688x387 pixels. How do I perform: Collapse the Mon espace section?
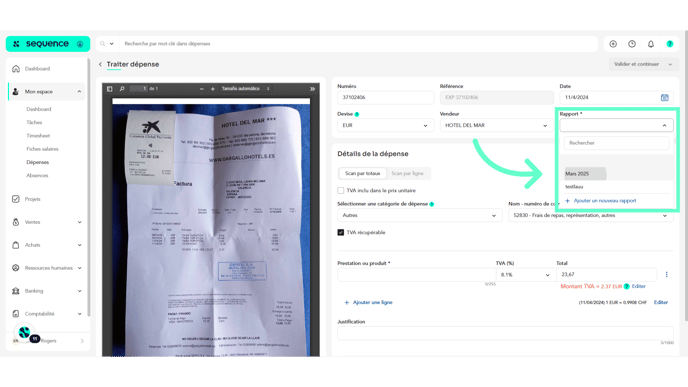pyautogui.click(x=79, y=92)
